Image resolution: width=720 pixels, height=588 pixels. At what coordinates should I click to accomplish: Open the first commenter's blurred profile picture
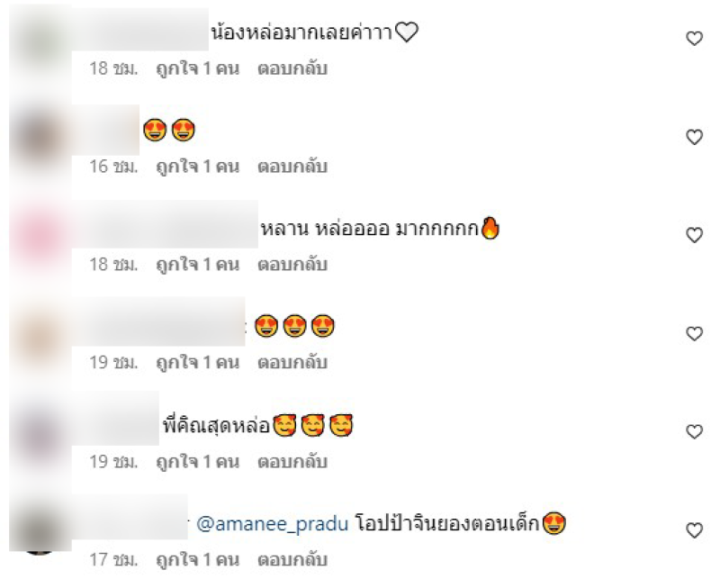click(x=40, y=41)
